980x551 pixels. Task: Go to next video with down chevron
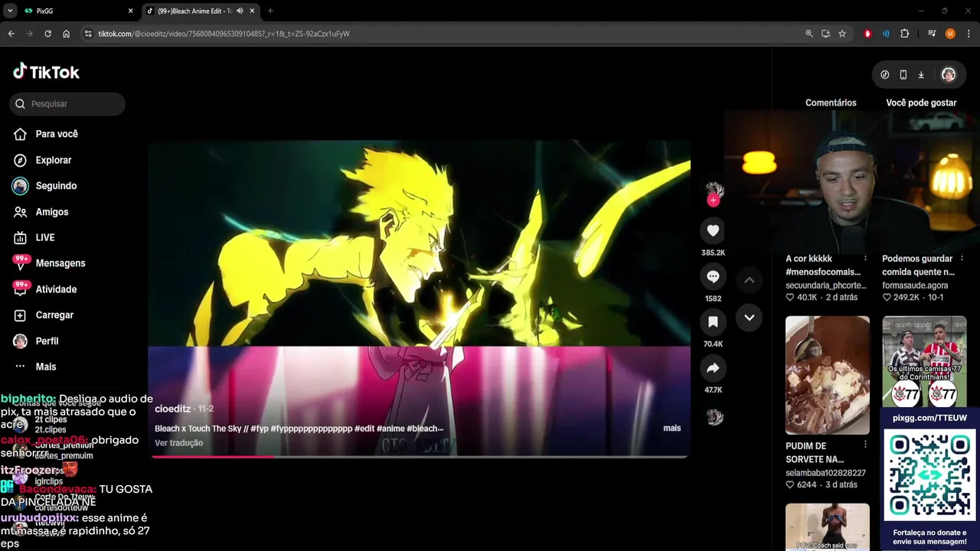coord(750,318)
